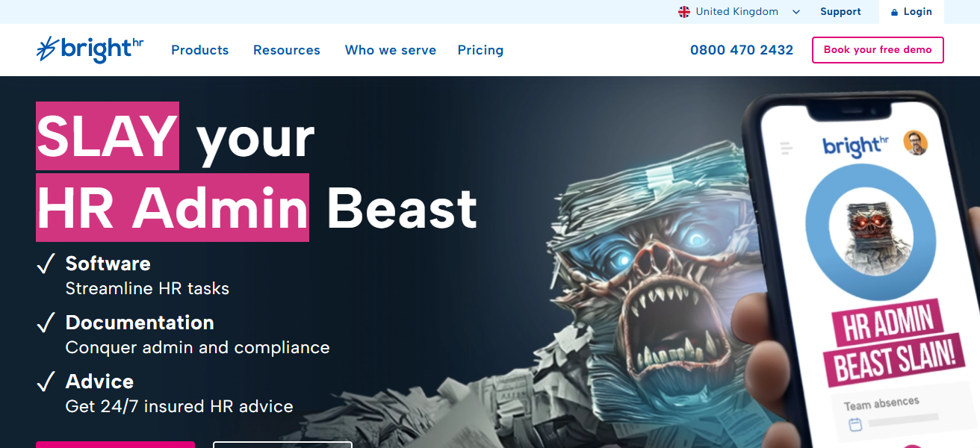Open the Products navigation menu
980x448 pixels.
[x=200, y=50]
